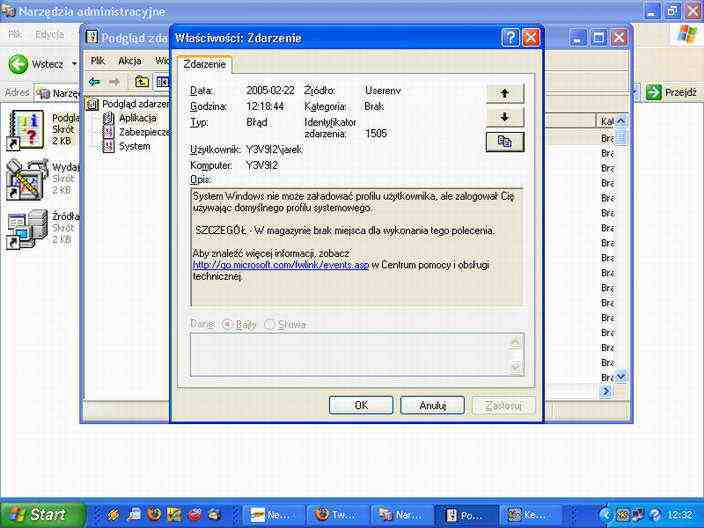Click the Windows Start button
The height and width of the screenshot is (528, 704).
(37, 514)
